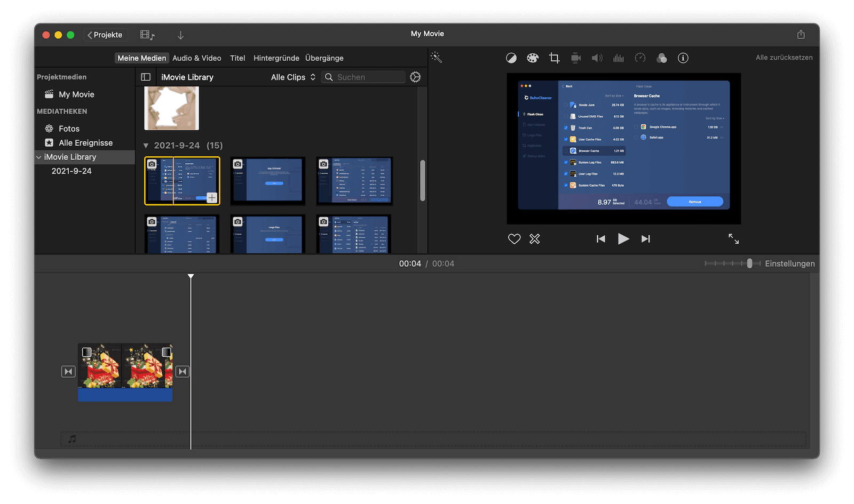Reject the selected clip with the X icon

(x=534, y=238)
